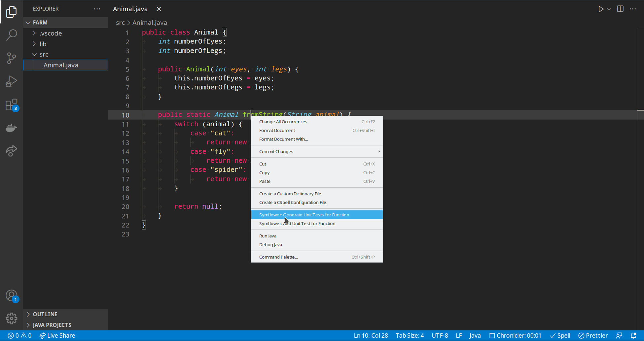Open errors and warnings status indicator
This screenshot has height=341, width=644.
pos(19,335)
